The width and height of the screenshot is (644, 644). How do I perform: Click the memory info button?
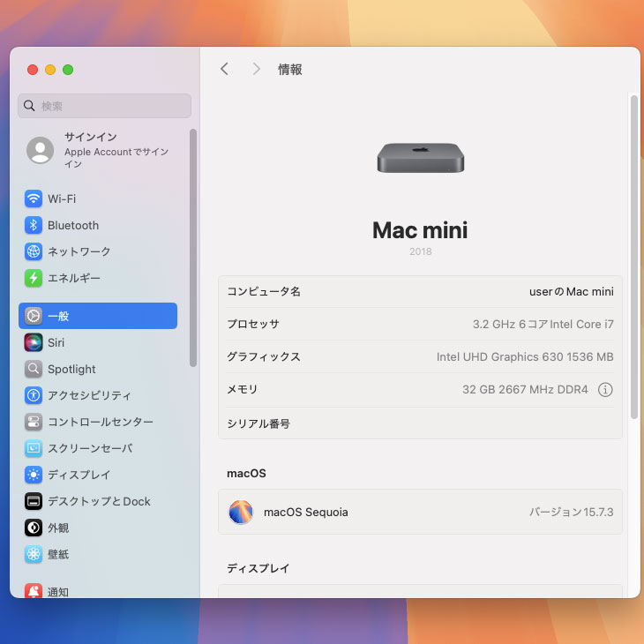(605, 389)
